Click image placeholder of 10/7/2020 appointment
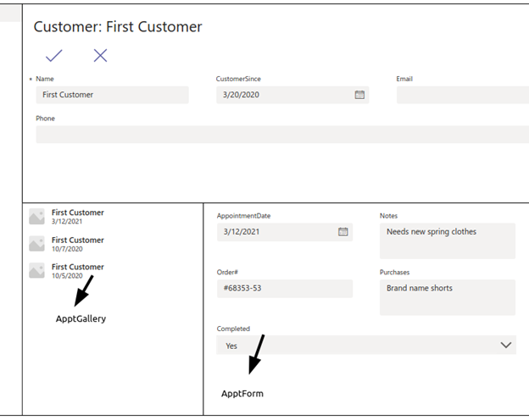 36,244
